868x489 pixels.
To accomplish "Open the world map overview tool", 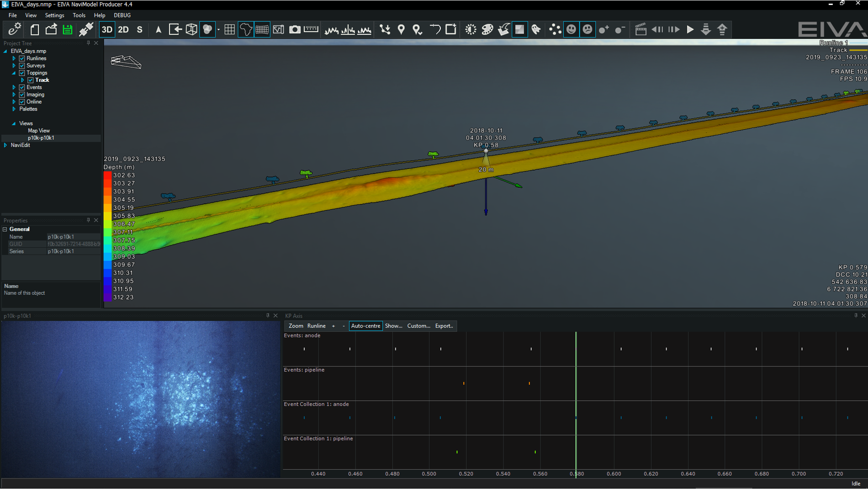I will coord(246,29).
